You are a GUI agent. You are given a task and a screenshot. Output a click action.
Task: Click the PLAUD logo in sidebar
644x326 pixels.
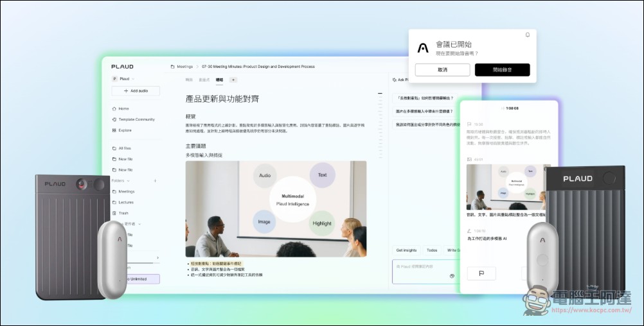tap(122, 67)
